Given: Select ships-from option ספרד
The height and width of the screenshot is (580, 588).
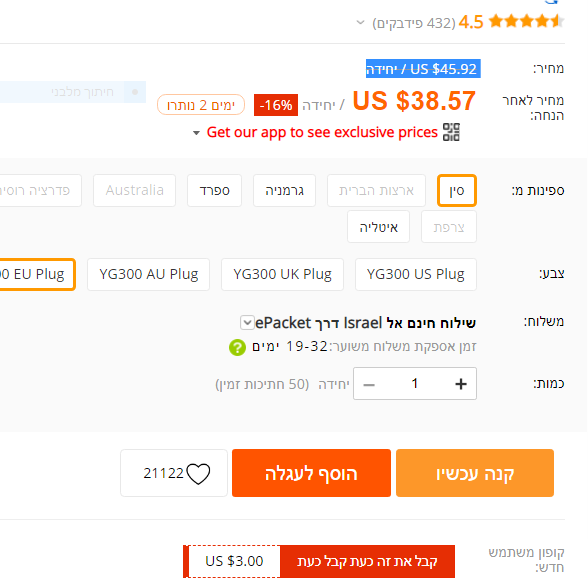Looking at the screenshot, I should [x=214, y=190].
